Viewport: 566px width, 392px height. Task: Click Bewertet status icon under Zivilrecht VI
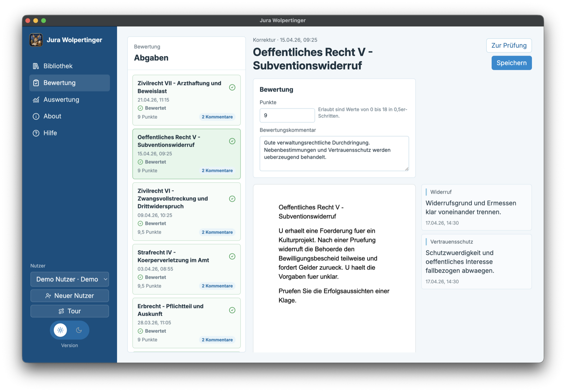pos(140,224)
